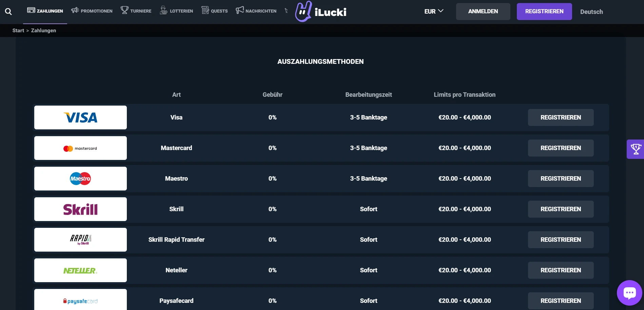Select the Paysafecard name cell

[176, 301]
